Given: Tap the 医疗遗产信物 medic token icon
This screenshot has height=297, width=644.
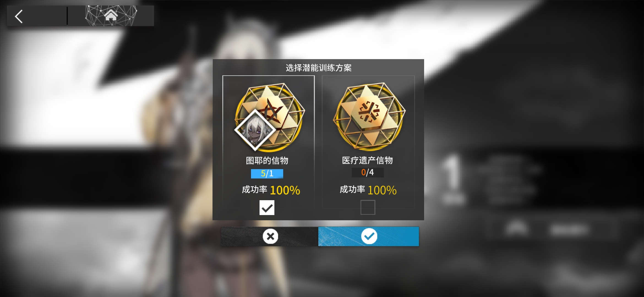Looking at the screenshot, I should point(369,117).
